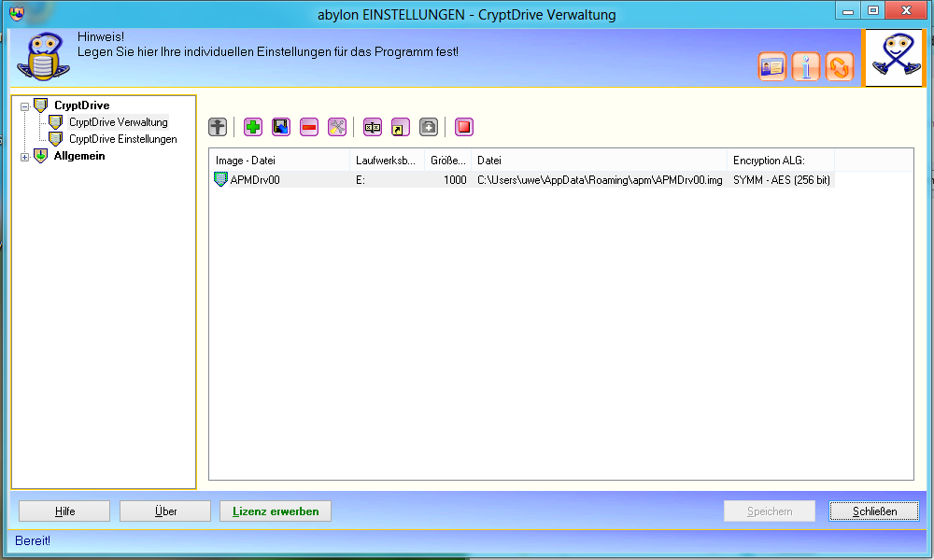Click the Bereit! status bar text

33,540
